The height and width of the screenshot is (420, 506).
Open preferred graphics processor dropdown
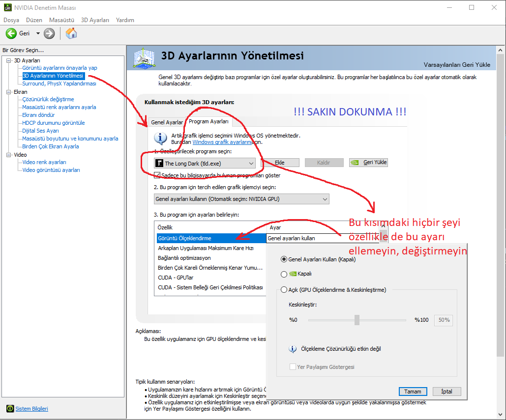[241, 199]
